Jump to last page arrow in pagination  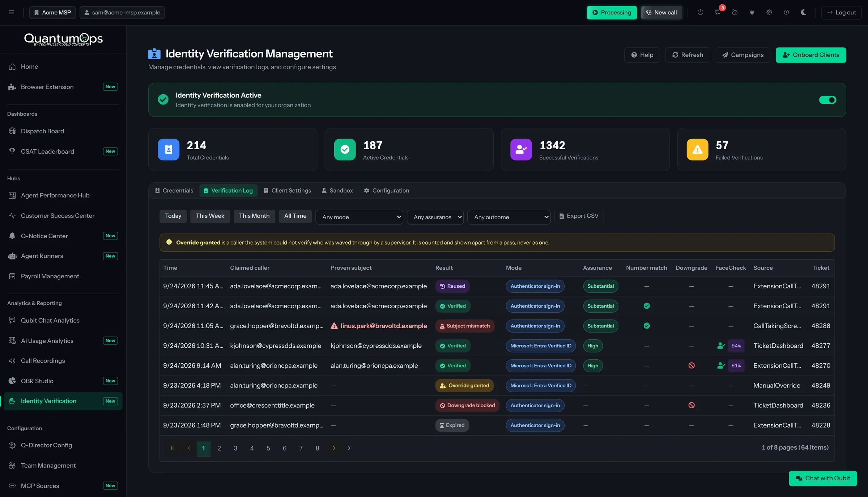[x=350, y=448]
